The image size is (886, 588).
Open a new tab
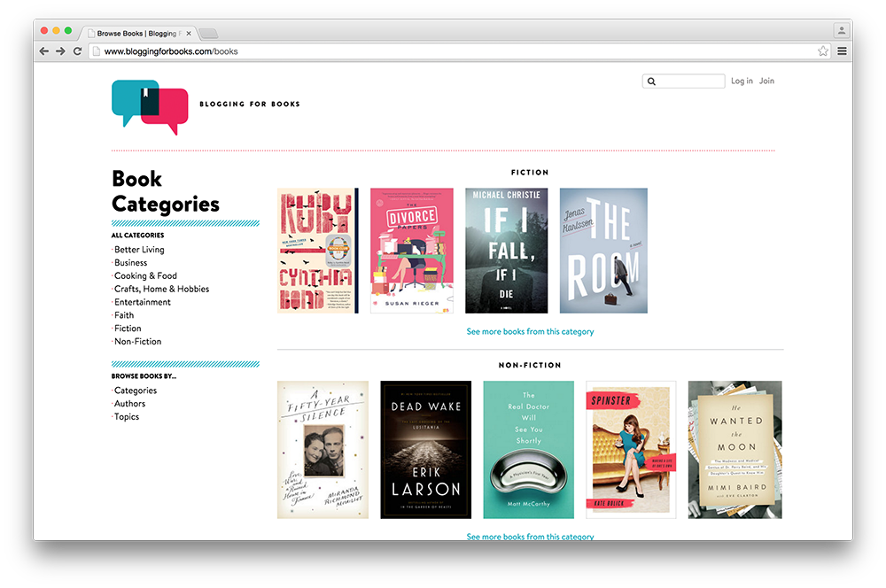[208, 34]
